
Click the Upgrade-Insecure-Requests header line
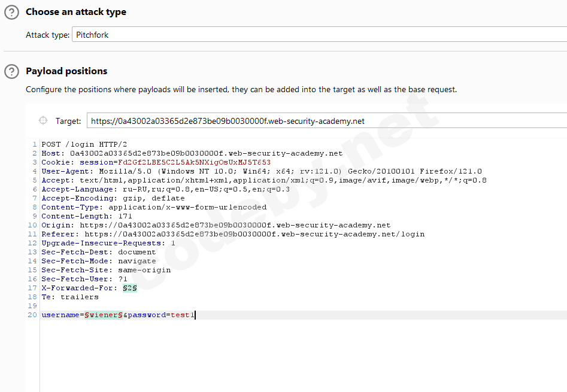pyautogui.click(x=108, y=243)
